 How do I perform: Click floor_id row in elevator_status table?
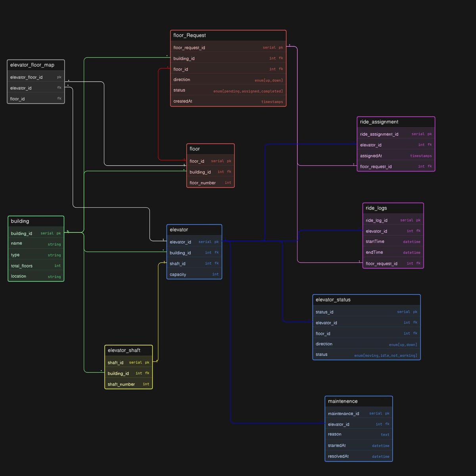click(367, 333)
